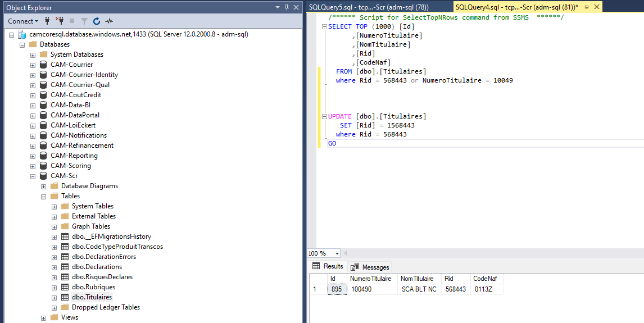Expand the CAM-Courrier database node
This screenshot has width=644, height=323.
[x=33, y=65]
